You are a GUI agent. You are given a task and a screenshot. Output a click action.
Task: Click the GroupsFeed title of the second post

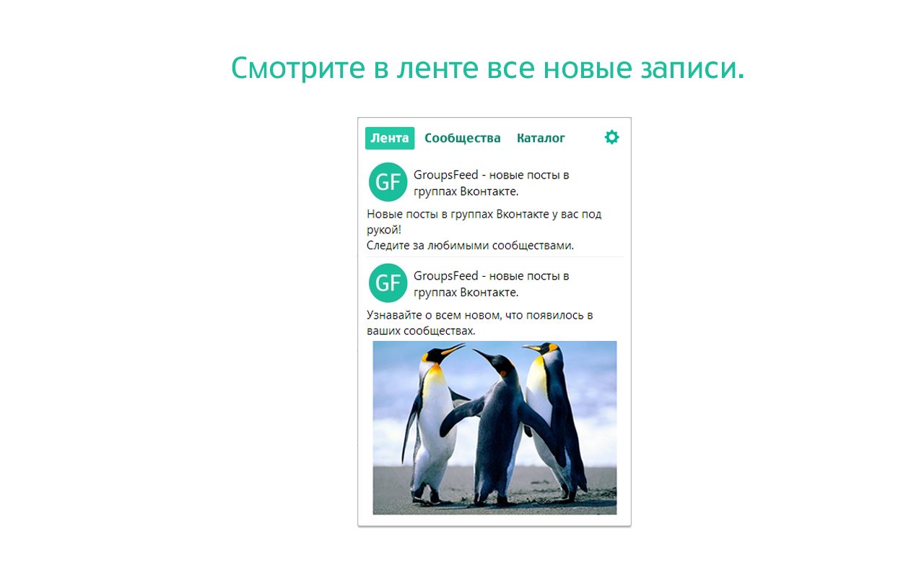[x=492, y=283]
